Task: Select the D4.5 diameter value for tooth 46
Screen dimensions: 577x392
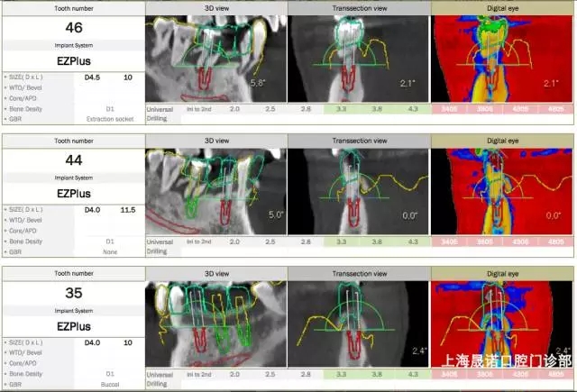Action: click(x=93, y=78)
